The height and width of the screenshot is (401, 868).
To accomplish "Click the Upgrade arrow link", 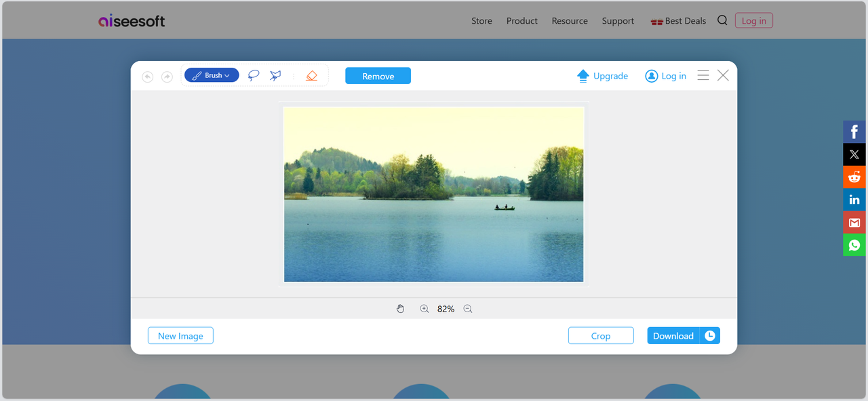I will coord(602,76).
